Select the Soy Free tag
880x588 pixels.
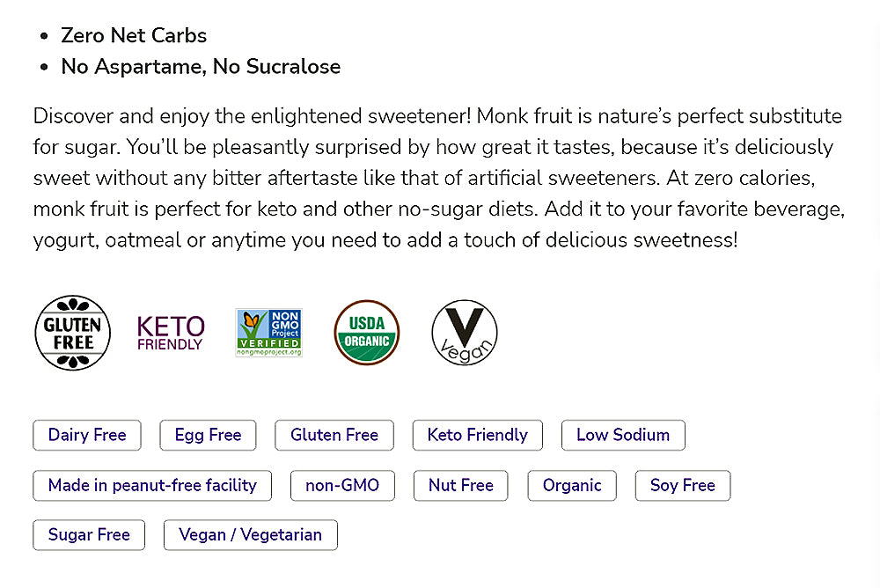point(683,485)
